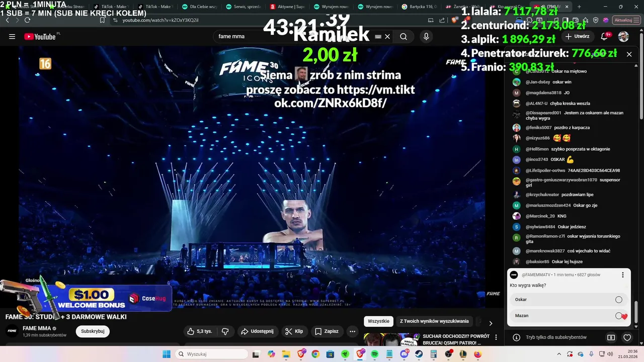Send a heart reaction in chat

pos(627,337)
